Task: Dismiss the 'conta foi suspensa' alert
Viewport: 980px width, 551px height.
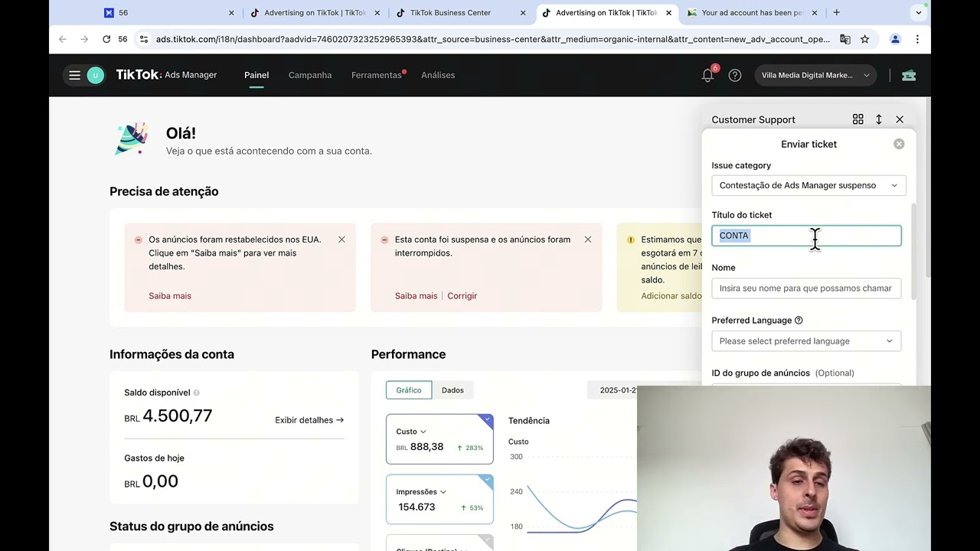Action: pyautogui.click(x=588, y=240)
